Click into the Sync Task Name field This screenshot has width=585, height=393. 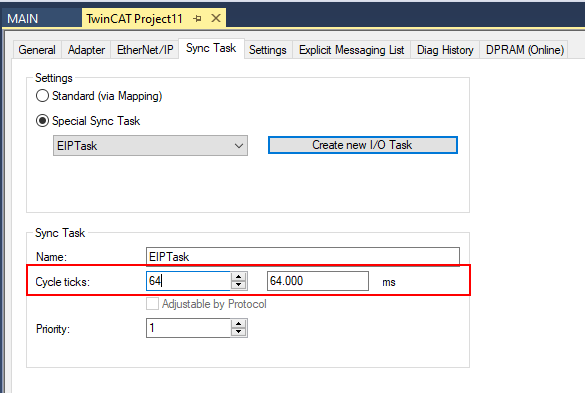point(303,257)
